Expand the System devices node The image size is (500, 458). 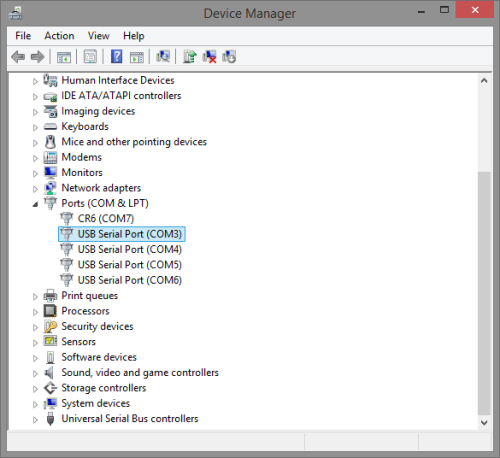pyautogui.click(x=35, y=404)
